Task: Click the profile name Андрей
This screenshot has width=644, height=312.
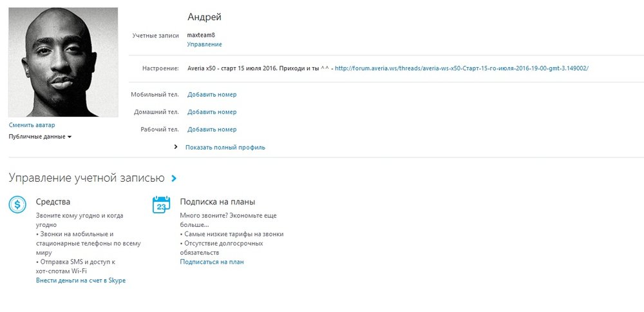Action: coord(204,17)
